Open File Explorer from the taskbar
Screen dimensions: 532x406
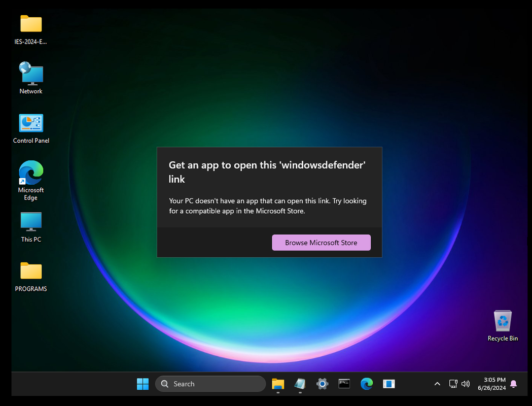278,384
